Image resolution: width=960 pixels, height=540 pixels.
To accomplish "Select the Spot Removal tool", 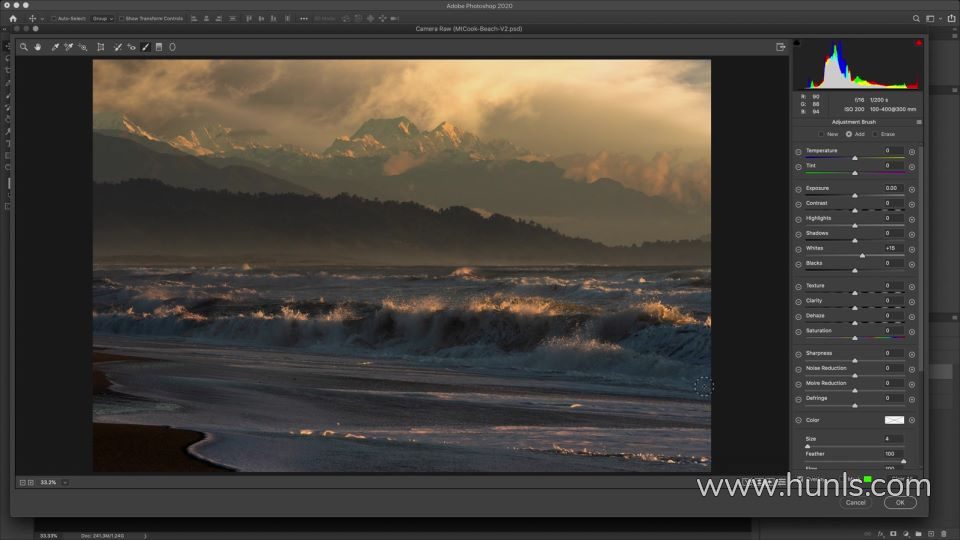I will click(118, 47).
